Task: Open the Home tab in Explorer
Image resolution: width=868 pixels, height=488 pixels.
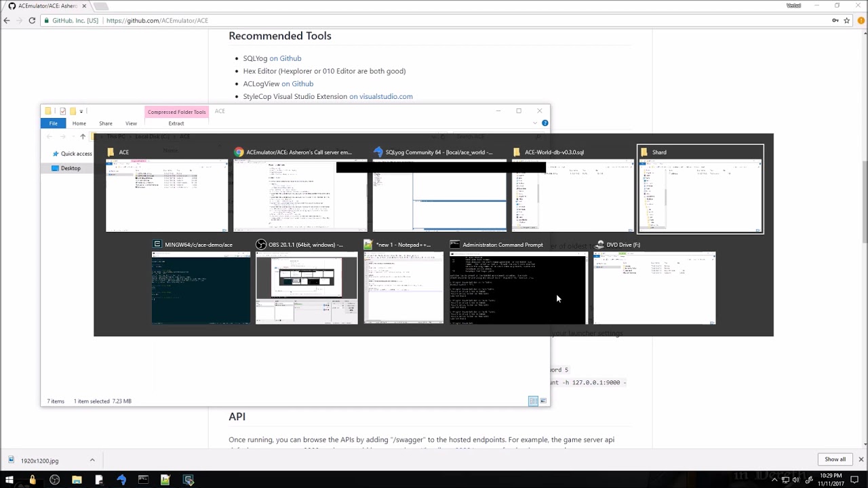Action: [79, 123]
